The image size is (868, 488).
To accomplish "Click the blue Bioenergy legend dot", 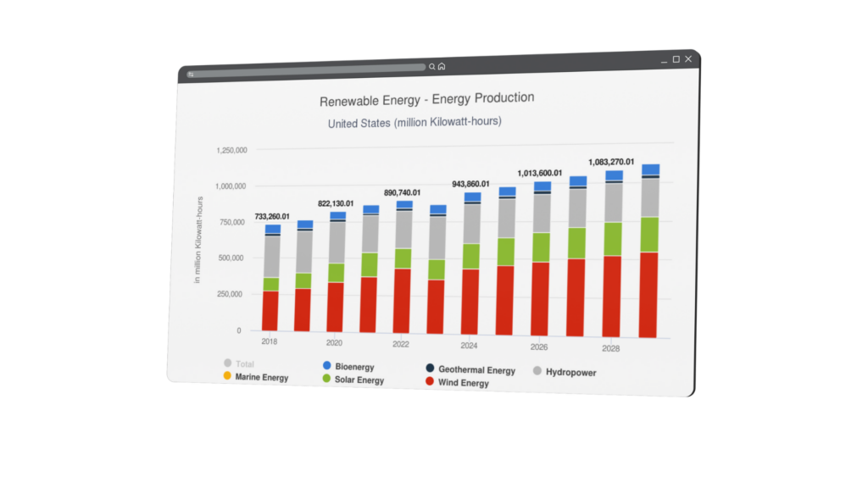I will pyautogui.click(x=326, y=363).
